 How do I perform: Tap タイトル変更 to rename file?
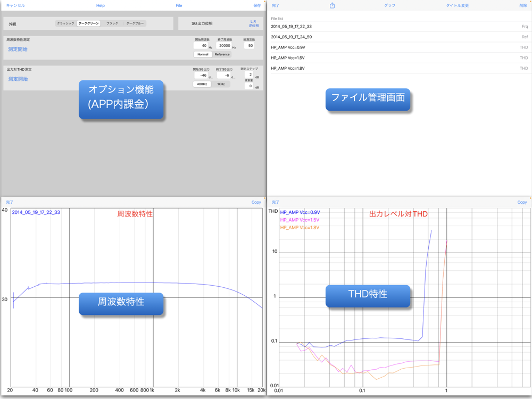pos(458,5)
